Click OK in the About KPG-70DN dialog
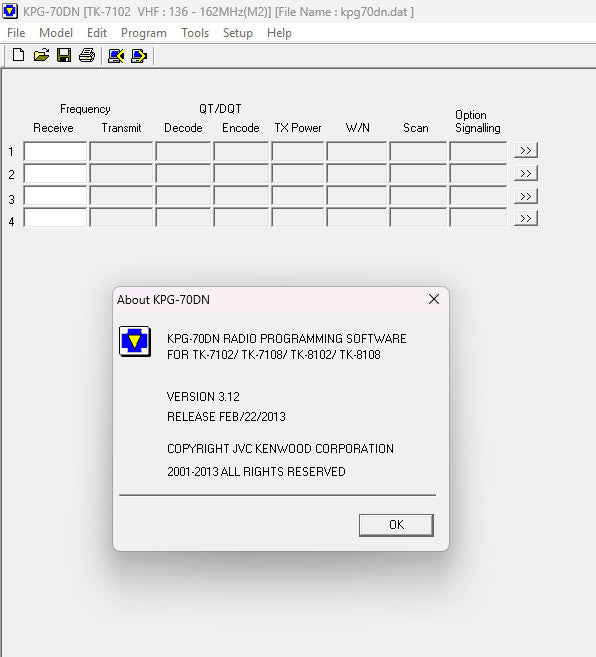Screen dimensions: 596x657 (x=396, y=525)
